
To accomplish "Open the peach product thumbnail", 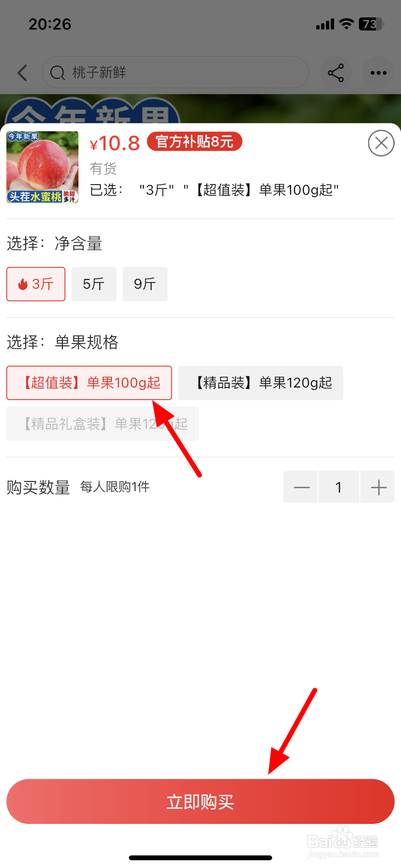I will coord(43,167).
